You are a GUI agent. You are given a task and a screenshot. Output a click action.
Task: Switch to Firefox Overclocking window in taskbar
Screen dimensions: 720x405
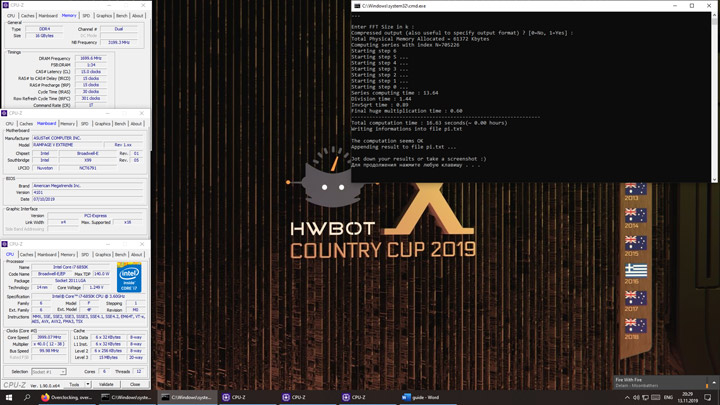[67, 398]
